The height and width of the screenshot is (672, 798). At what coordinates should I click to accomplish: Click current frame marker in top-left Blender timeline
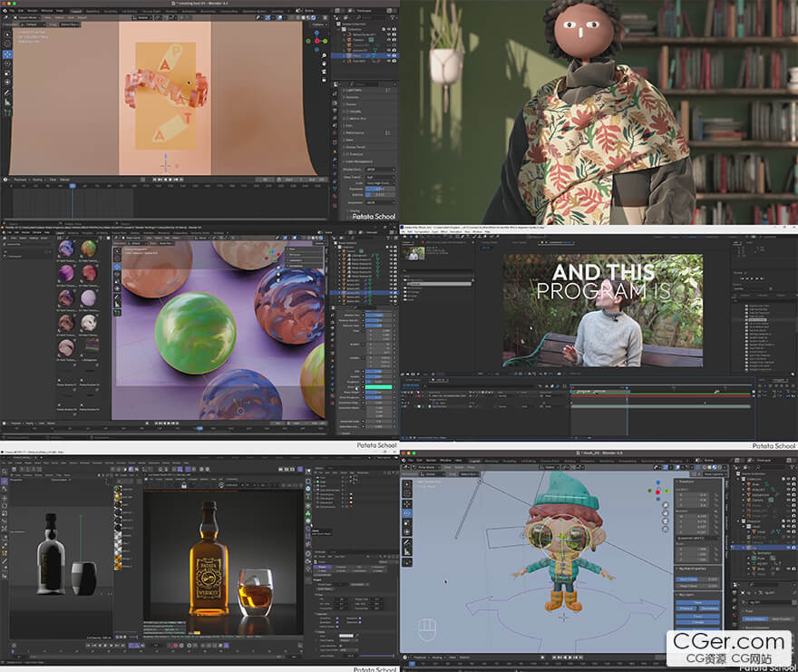[73, 186]
